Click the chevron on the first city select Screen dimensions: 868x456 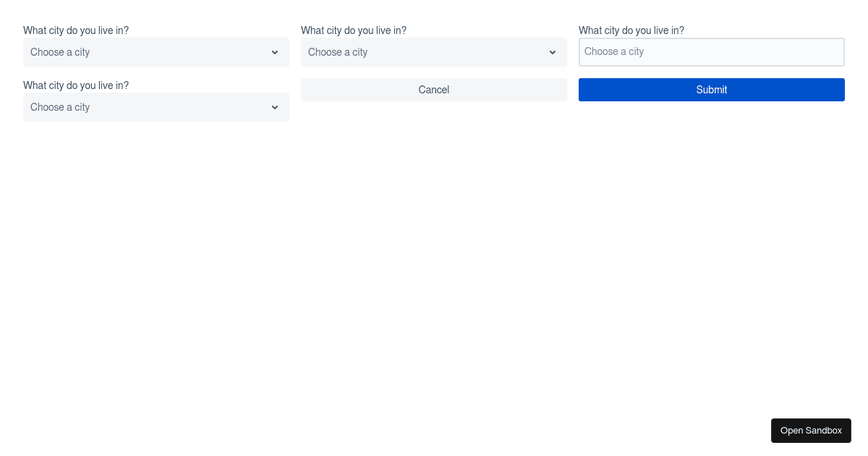click(x=275, y=52)
